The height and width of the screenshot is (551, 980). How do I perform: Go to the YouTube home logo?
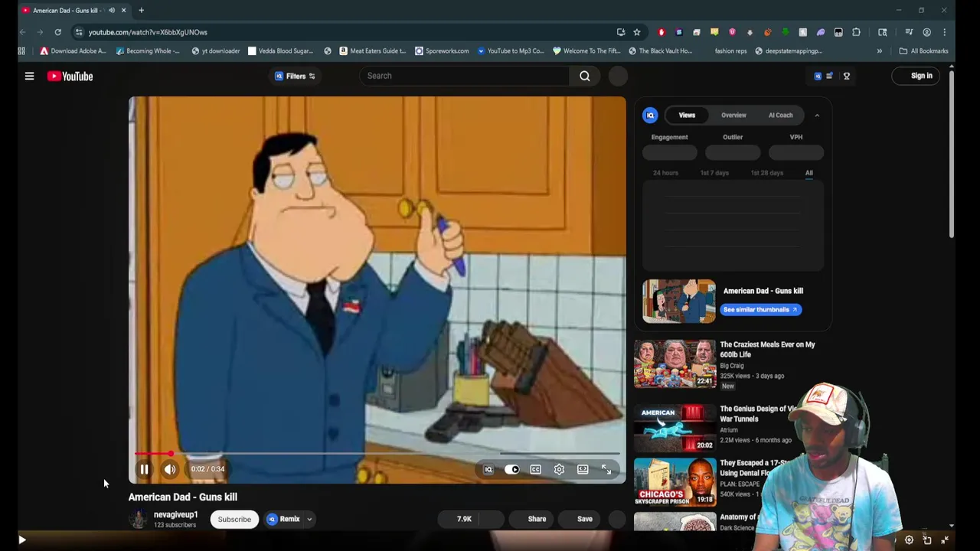pyautogui.click(x=70, y=76)
